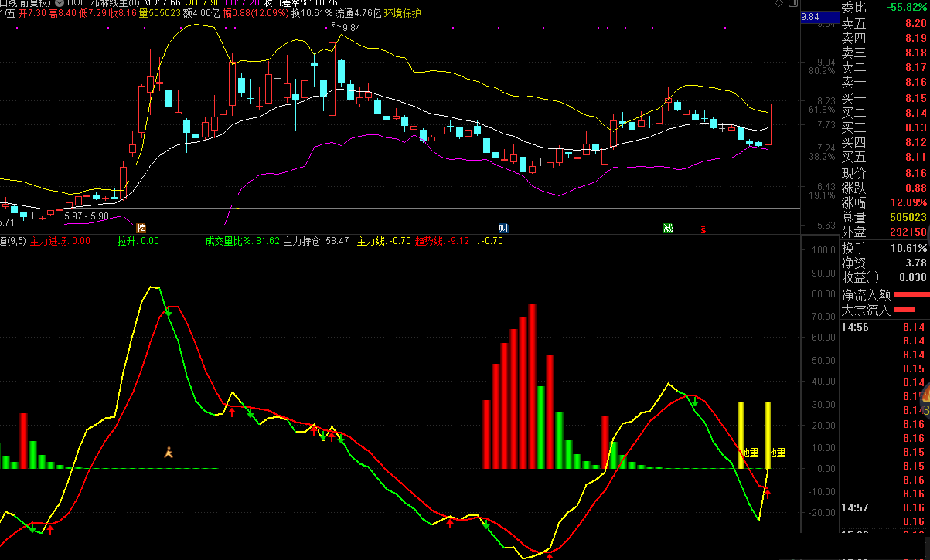
Task: Click the 净流入额 red bar
Action: (x=912, y=295)
